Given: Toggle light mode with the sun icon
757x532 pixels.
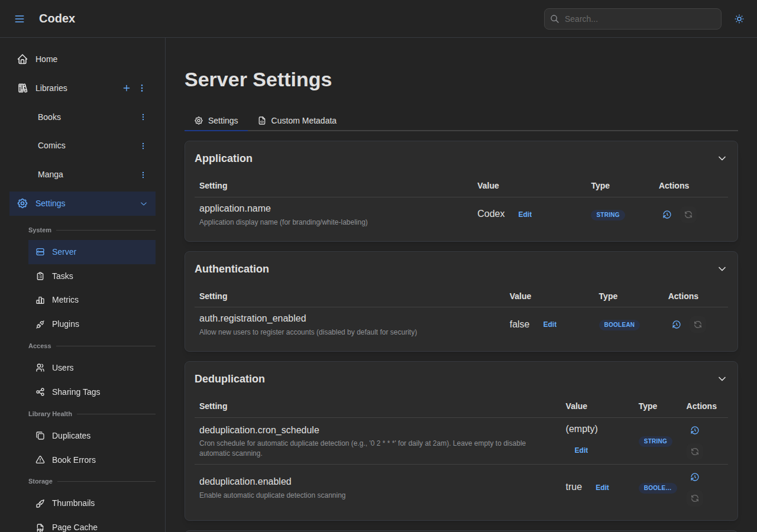Looking at the screenshot, I should click(739, 19).
